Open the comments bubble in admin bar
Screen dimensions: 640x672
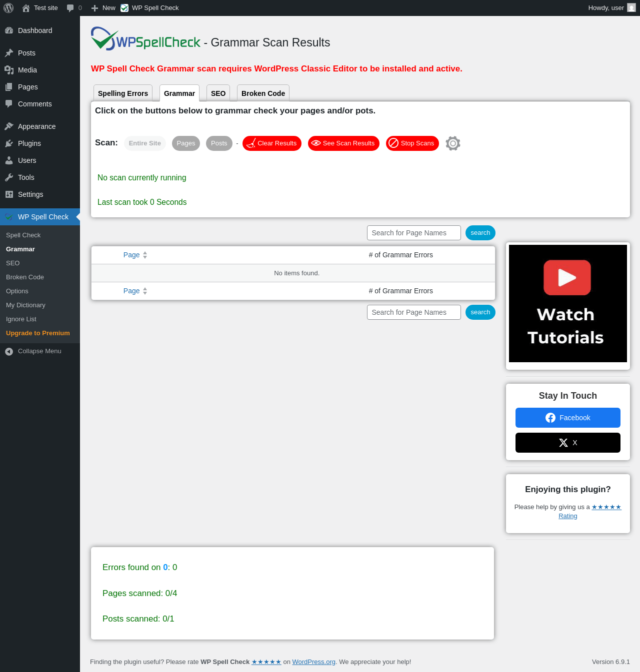pos(70,8)
